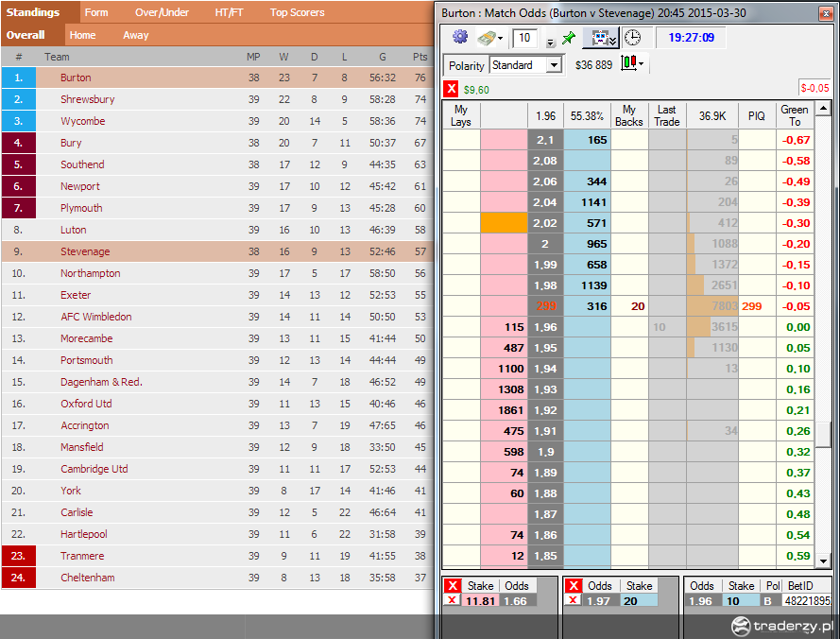Click the clock icon in toolbar

click(633, 38)
